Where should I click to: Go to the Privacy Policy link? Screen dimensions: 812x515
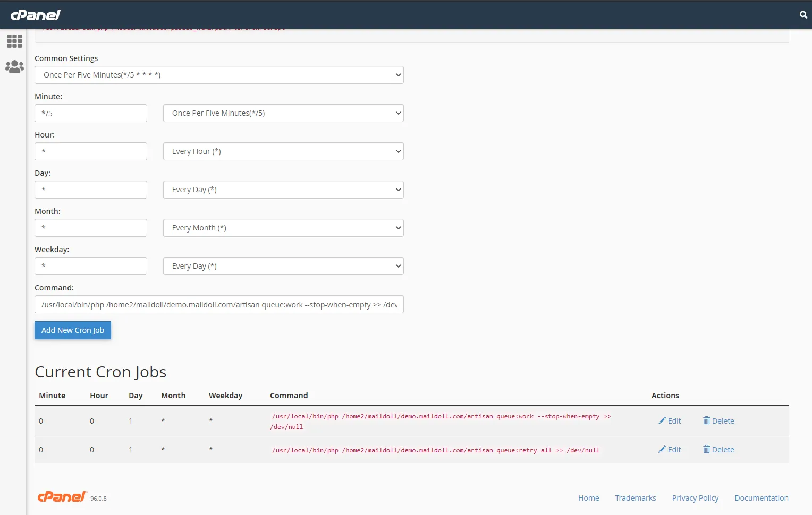695,498
